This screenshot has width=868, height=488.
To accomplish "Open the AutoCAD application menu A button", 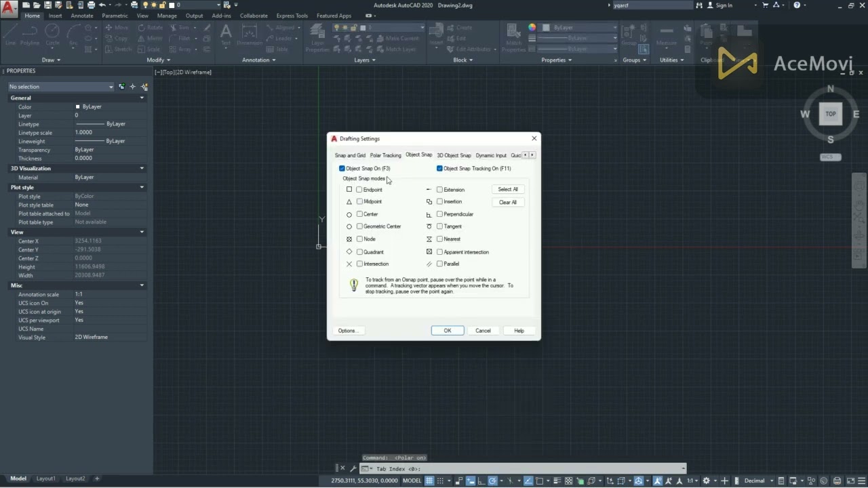I will click(x=9, y=8).
